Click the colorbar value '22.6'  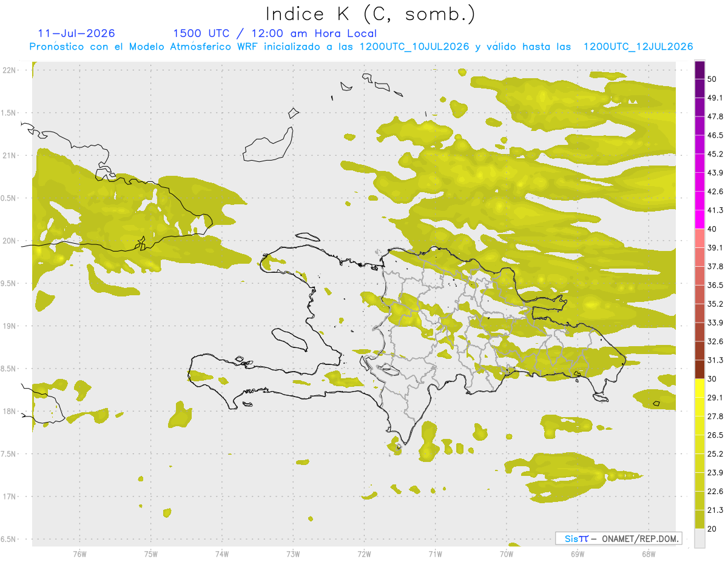coord(715,492)
